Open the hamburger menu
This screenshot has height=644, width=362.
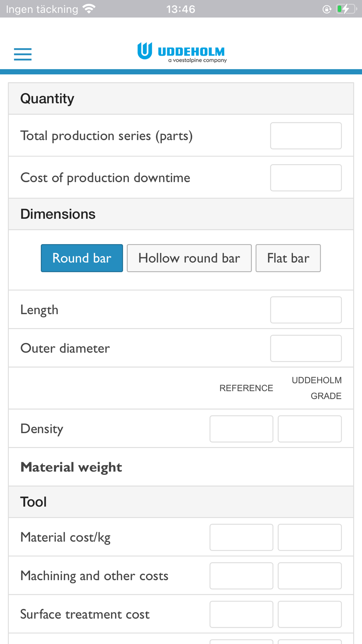[x=23, y=54]
